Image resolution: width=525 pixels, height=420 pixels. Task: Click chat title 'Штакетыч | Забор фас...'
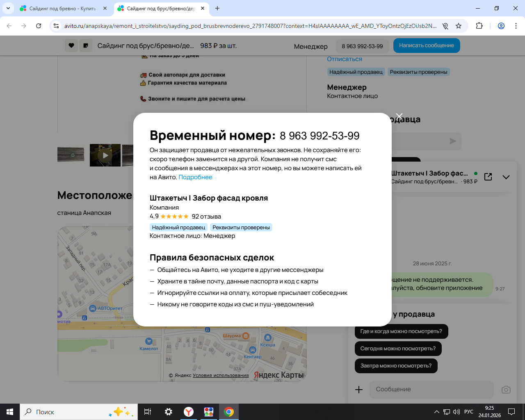point(429,173)
